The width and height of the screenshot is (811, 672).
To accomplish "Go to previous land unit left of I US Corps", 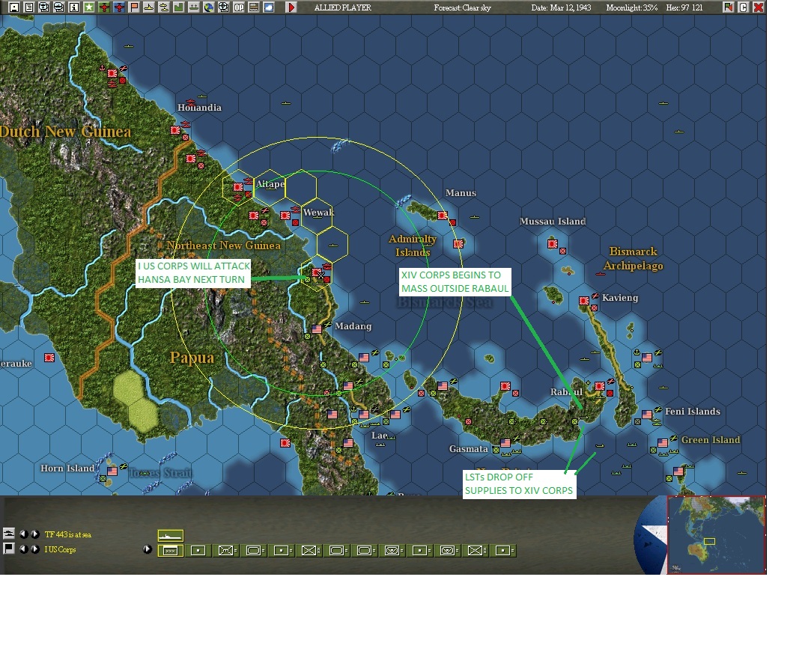I will click(23, 549).
